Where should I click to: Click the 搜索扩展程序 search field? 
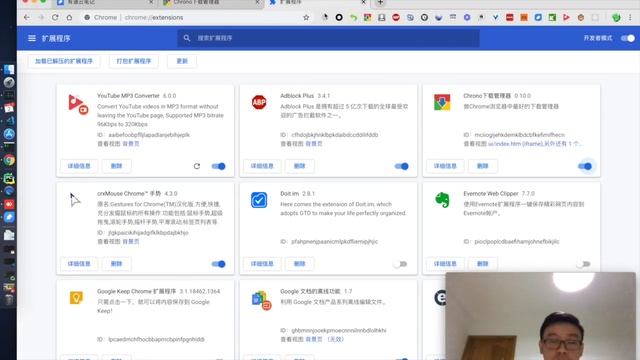[329, 38]
